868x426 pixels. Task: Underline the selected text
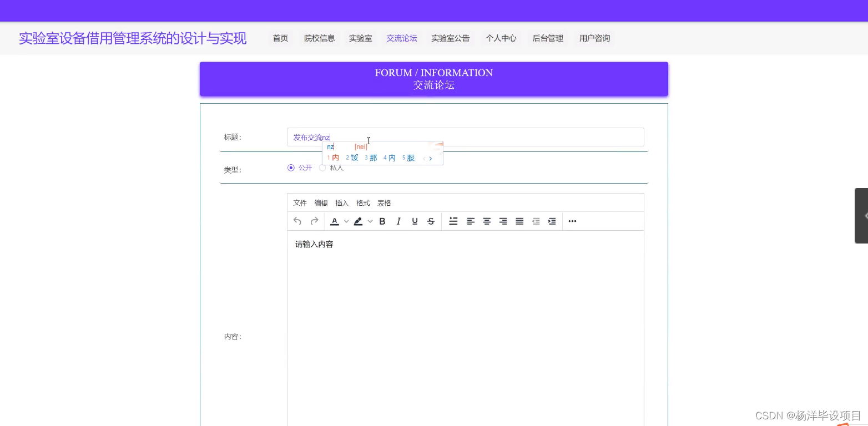point(415,221)
